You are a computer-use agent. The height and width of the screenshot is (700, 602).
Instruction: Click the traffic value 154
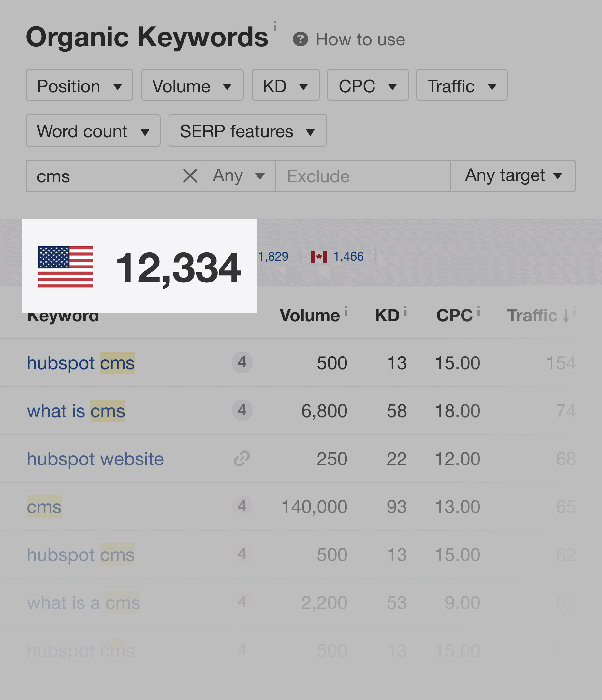pos(561,363)
